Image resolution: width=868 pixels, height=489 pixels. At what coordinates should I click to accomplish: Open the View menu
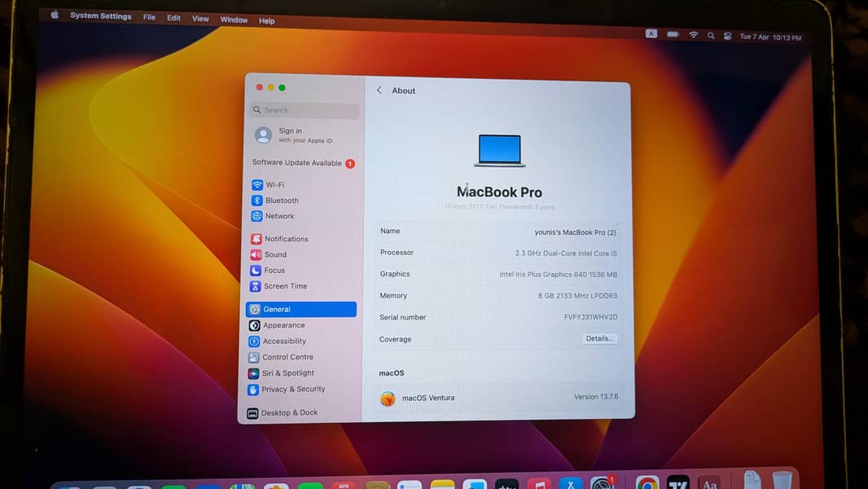(200, 20)
